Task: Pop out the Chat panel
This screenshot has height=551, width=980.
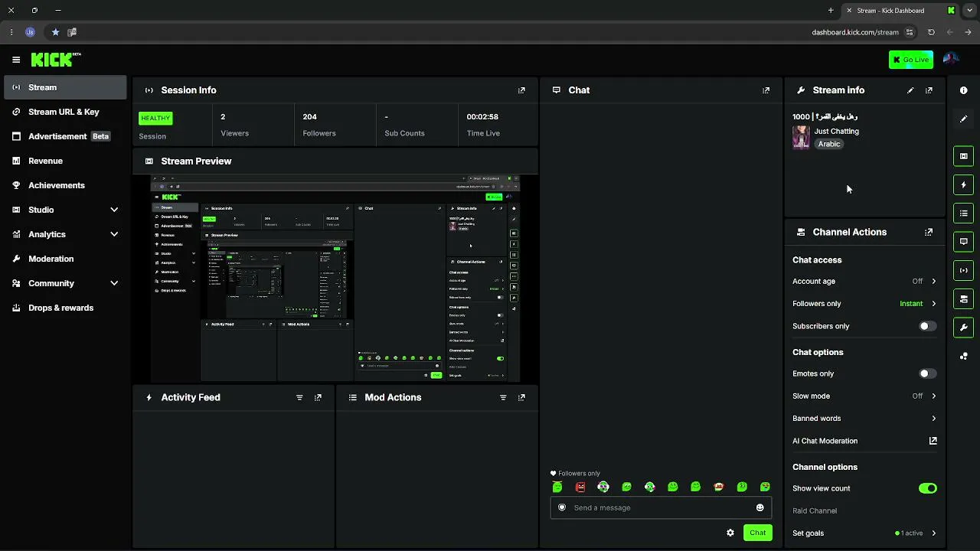Action: pos(766,90)
